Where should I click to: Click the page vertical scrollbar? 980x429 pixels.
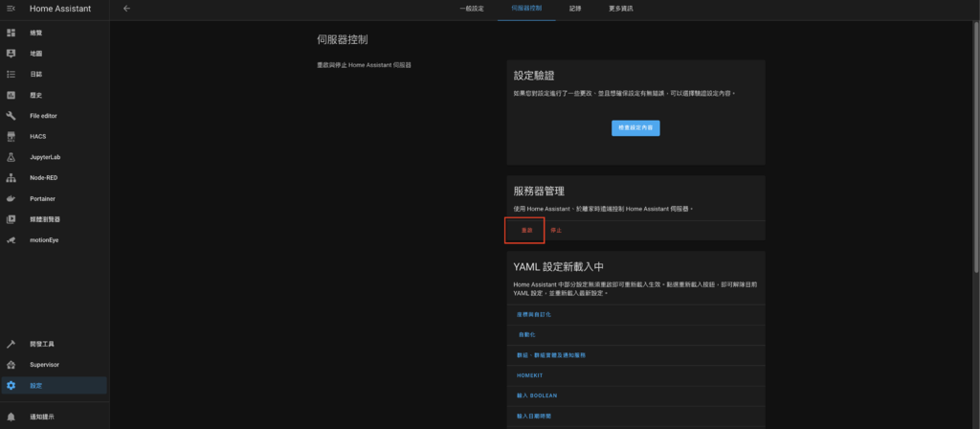click(976, 147)
